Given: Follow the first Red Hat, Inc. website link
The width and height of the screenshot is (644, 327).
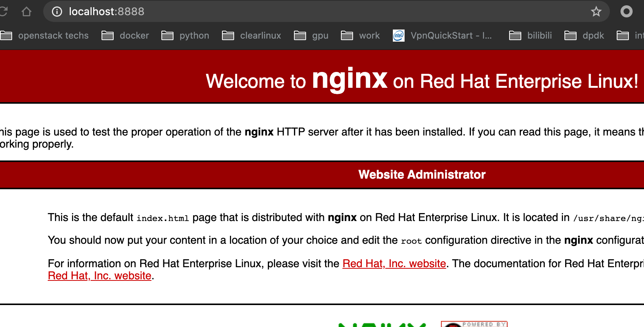Looking at the screenshot, I should pyautogui.click(x=394, y=263).
